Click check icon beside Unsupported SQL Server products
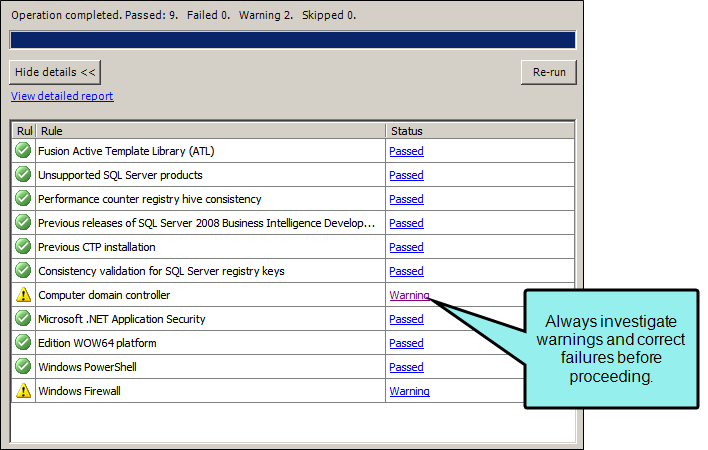This screenshot has width=708, height=450. click(x=23, y=174)
